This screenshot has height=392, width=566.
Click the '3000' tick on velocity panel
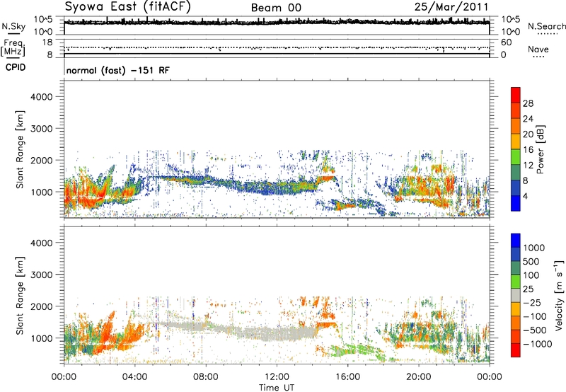[41, 275]
